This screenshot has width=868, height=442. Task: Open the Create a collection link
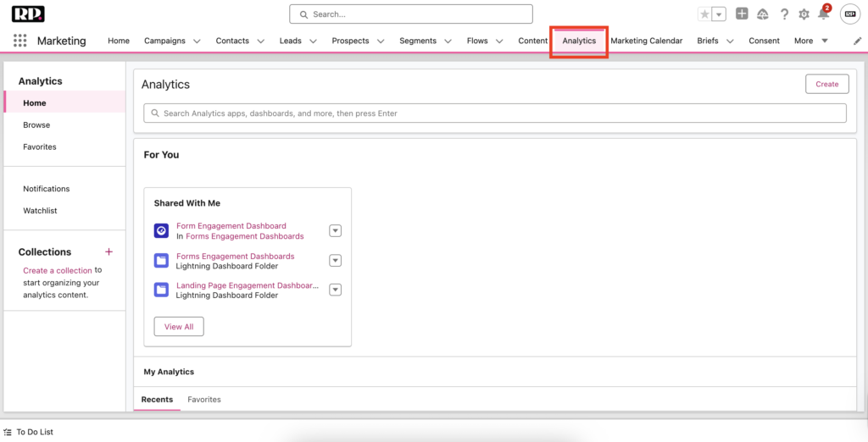coord(58,271)
